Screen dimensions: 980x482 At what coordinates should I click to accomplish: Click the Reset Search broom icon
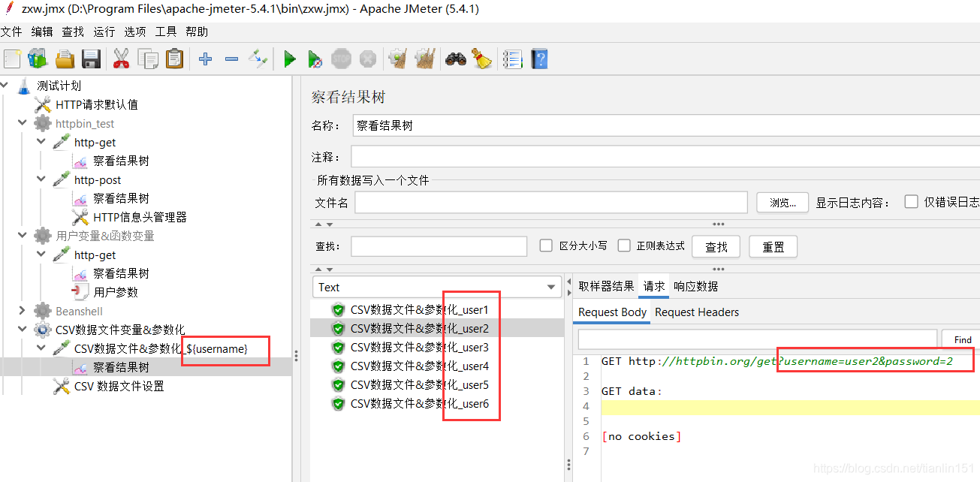[x=481, y=59]
